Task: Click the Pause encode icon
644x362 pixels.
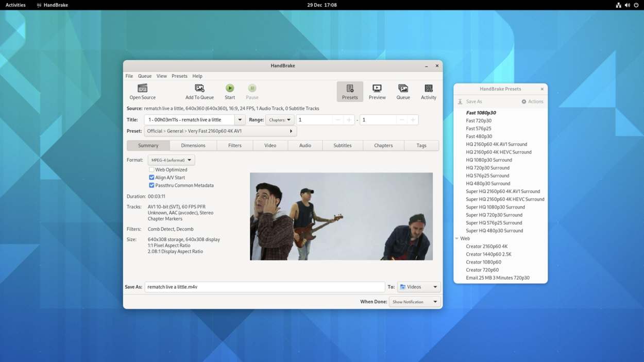Action: 252,89
